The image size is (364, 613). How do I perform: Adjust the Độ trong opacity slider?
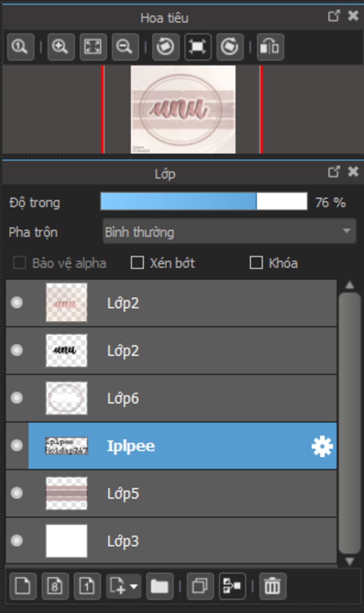(x=204, y=202)
